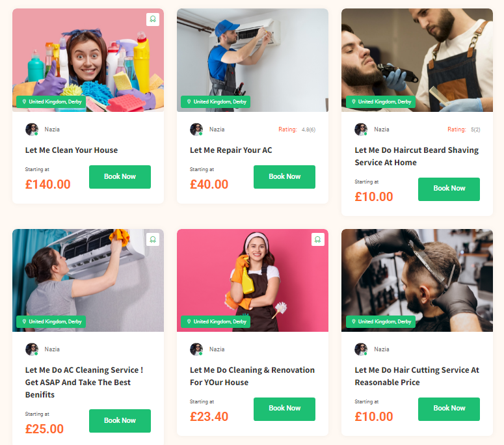Book the Haircut Beard Shaving service at home
The height and width of the screenshot is (445, 504).
tap(449, 189)
